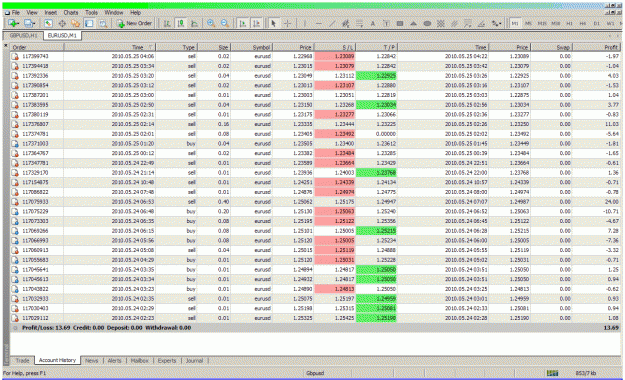The height and width of the screenshot is (380, 625).
Task: Click green T/P cell 1.22925
Action: pos(376,76)
